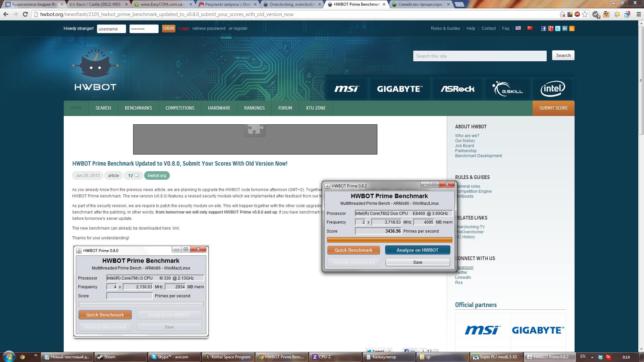Open the hwbot.org tag on article
Screen dimensions: 644x362
[x=157, y=176]
